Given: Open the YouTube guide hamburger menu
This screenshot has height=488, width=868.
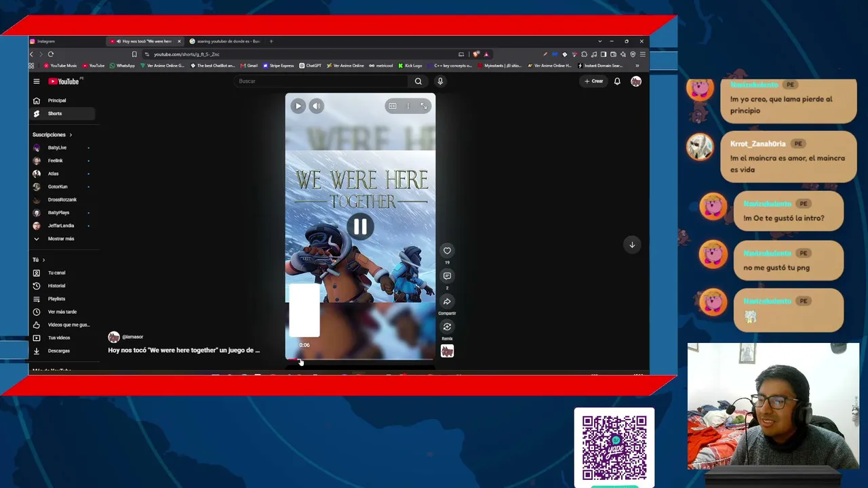Looking at the screenshot, I should pyautogui.click(x=37, y=81).
